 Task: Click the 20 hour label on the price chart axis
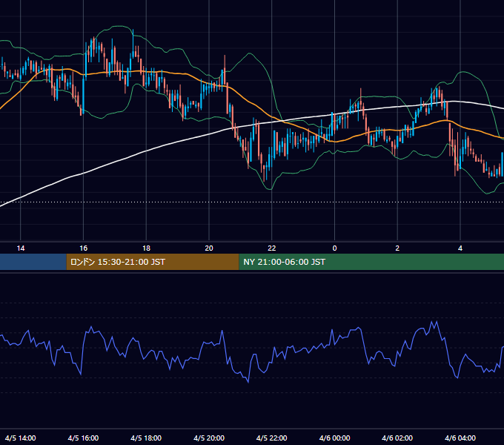click(x=209, y=248)
